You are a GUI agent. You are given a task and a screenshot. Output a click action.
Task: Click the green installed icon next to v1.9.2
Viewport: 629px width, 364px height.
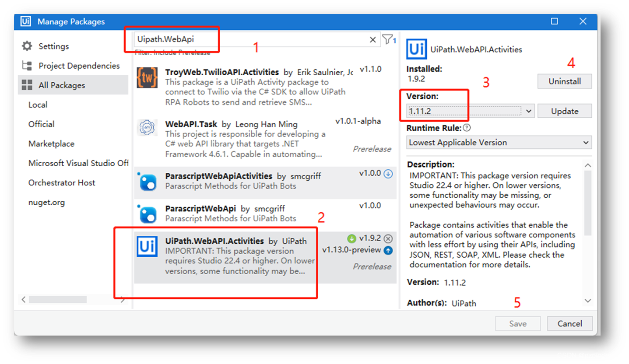click(x=351, y=239)
